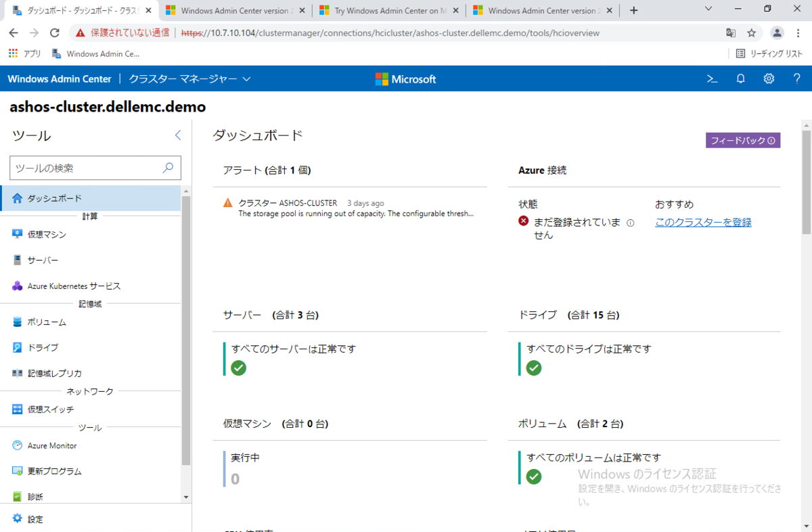Click the Azure Monitor gauge icon
The height and width of the screenshot is (532, 812).
pos(18,445)
